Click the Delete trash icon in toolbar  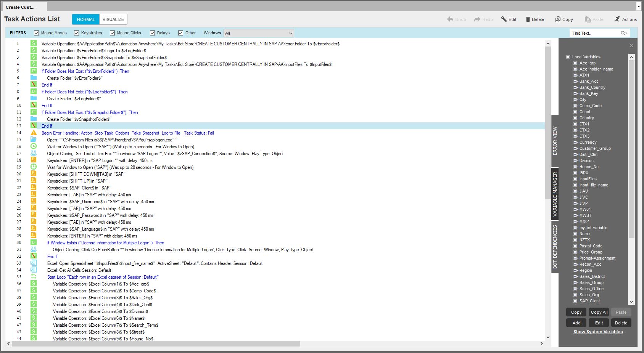(x=528, y=19)
